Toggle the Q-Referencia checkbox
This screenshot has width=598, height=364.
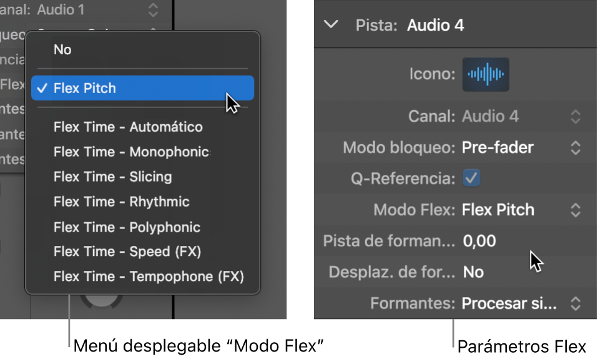pos(471,179)
